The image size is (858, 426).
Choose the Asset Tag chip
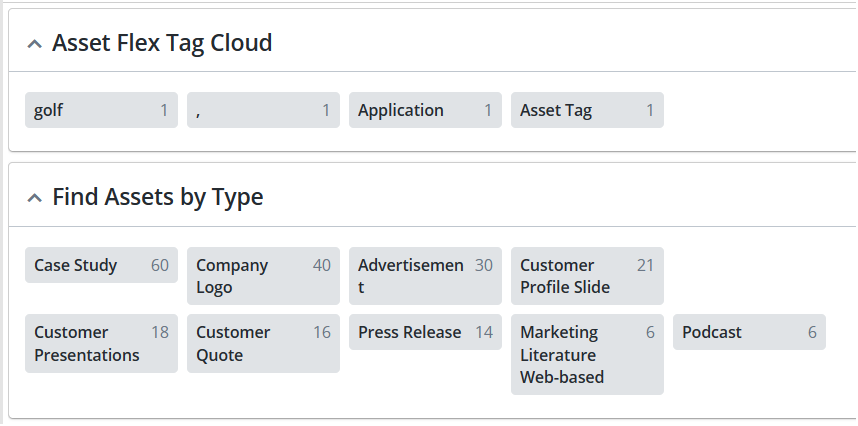(x=587, y=110)
